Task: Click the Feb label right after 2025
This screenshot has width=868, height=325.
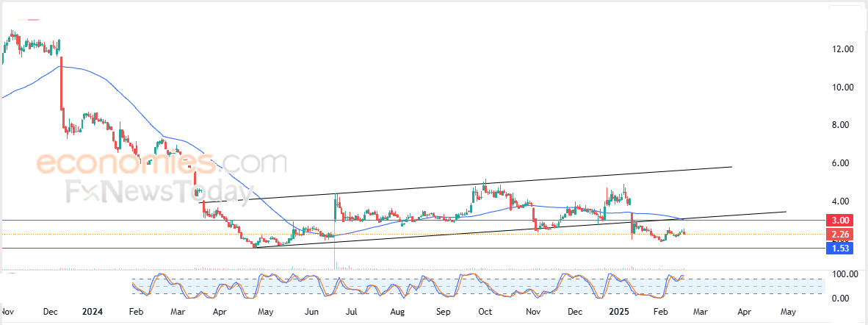Action: tap(659, 312)
